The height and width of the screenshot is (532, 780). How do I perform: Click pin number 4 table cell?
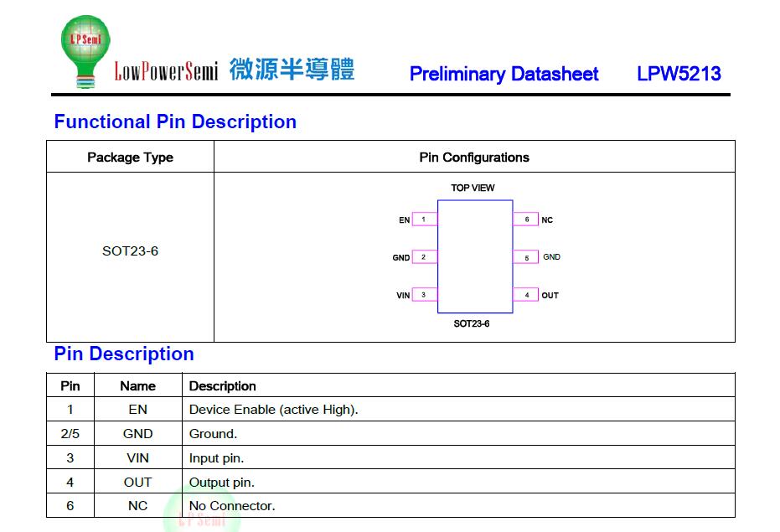[70, 482]
